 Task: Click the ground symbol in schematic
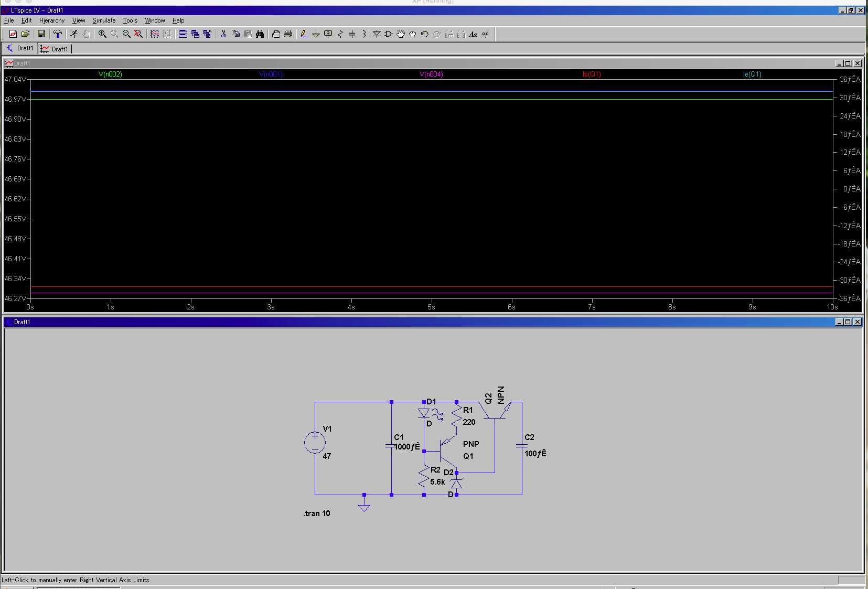coord(364,507)
